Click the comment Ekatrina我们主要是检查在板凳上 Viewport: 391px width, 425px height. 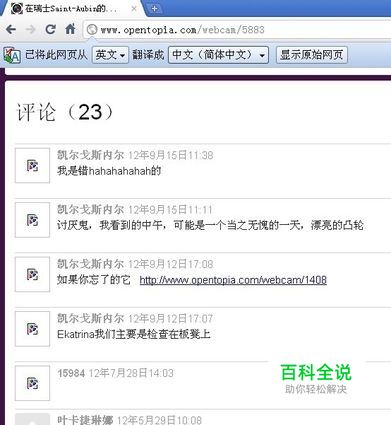[x=134, y=334]
